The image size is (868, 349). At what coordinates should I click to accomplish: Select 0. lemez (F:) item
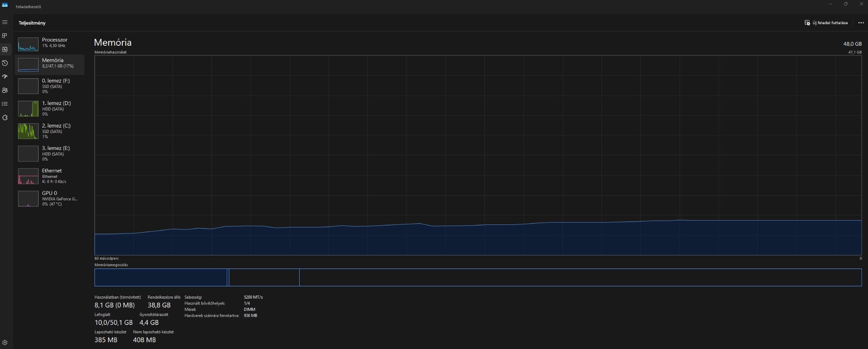[x=50, y=86]
